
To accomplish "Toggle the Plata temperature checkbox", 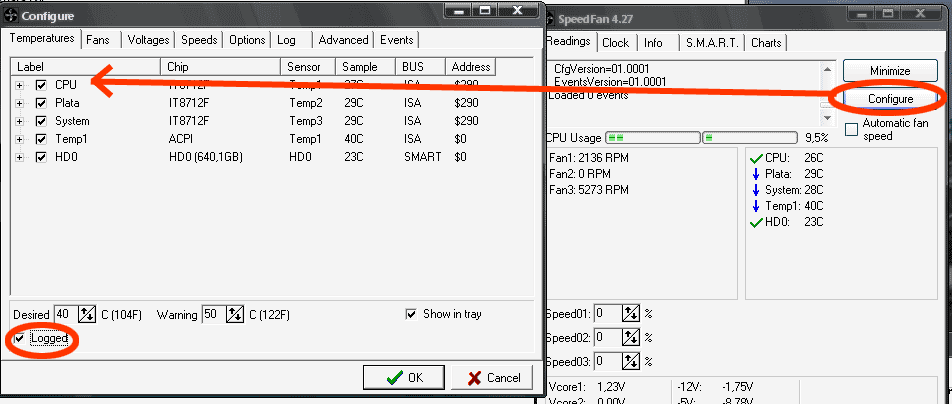I will (x=41, y=103).
